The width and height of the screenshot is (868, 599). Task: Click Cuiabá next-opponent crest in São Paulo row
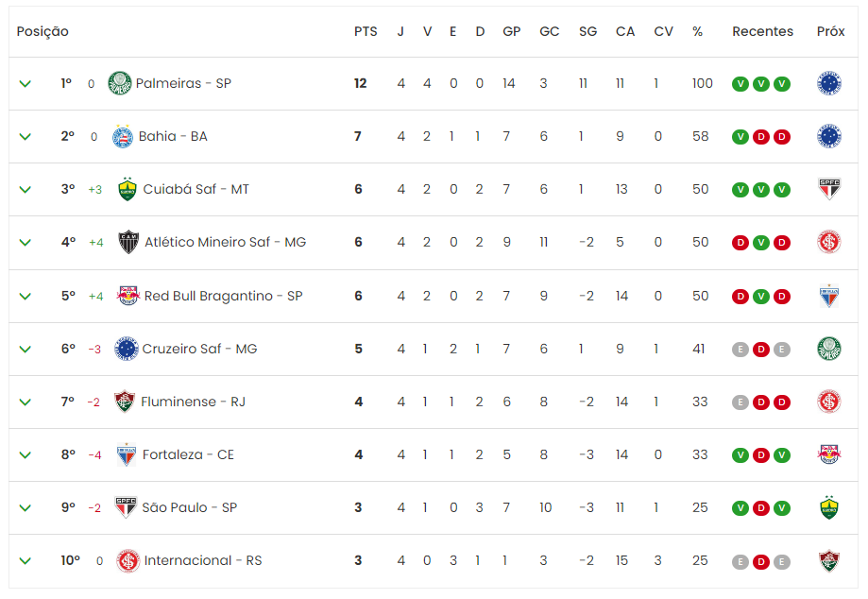coord(828,507)
